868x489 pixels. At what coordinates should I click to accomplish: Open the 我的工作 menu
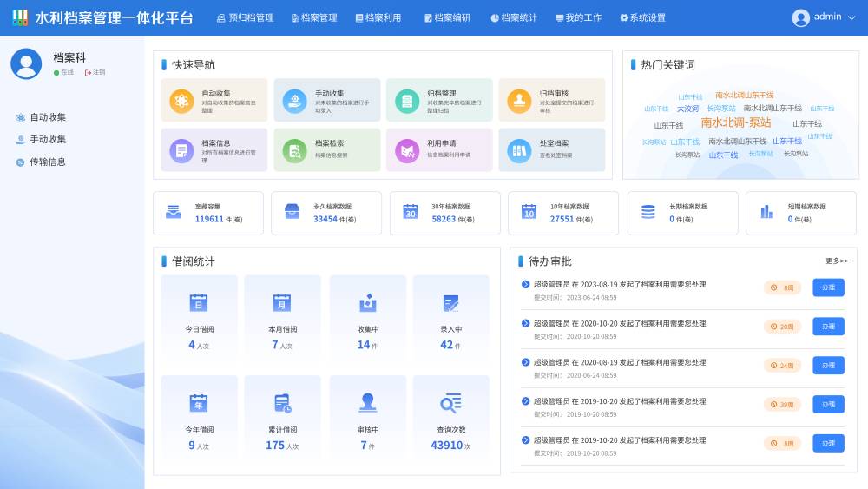click(x=578, y=17)
